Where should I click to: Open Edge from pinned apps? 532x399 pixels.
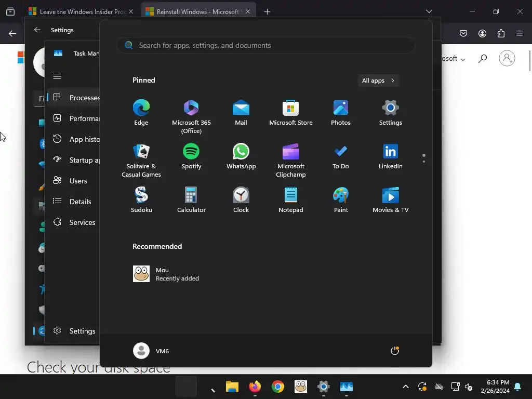[141, 113]
